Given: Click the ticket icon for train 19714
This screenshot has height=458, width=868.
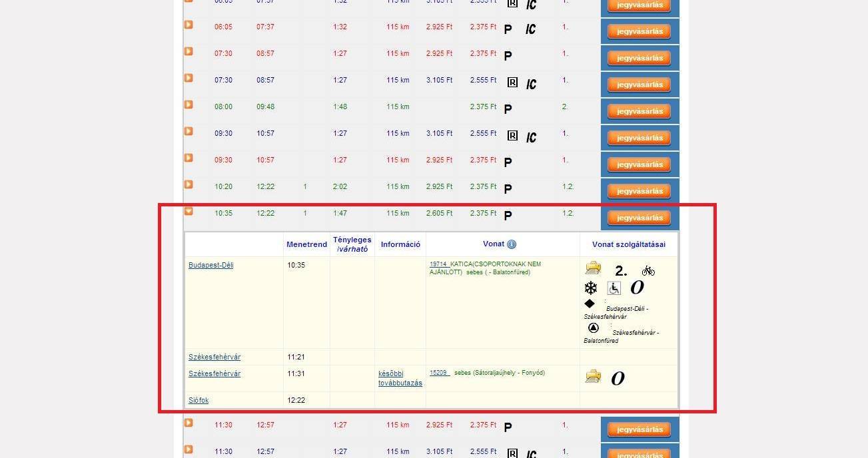Looking at the screenshot, I should [x=593, y=268].
